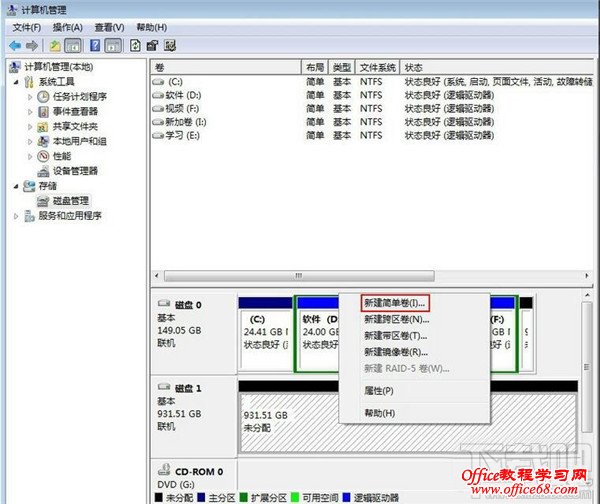Expand the 共享文件夹 node
This screenshot has width=600, height=504.
click(x=30, y=127)
